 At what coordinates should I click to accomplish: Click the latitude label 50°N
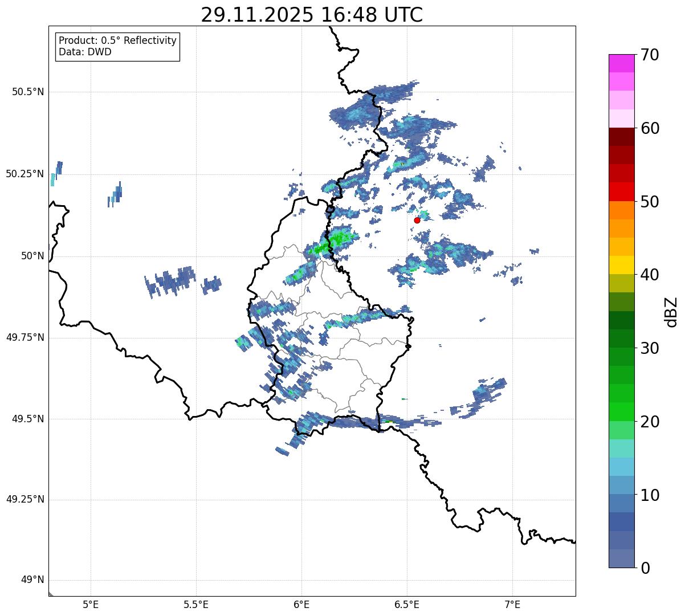tap(32, 256)
